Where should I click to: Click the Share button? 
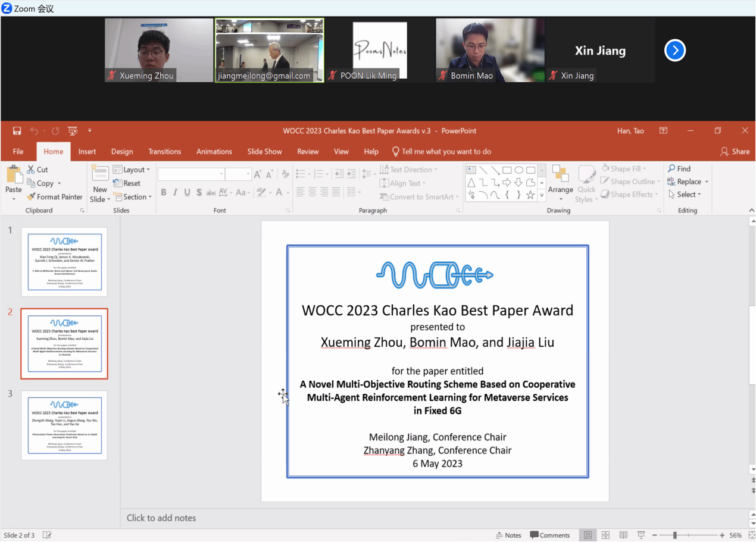(735, 152)
